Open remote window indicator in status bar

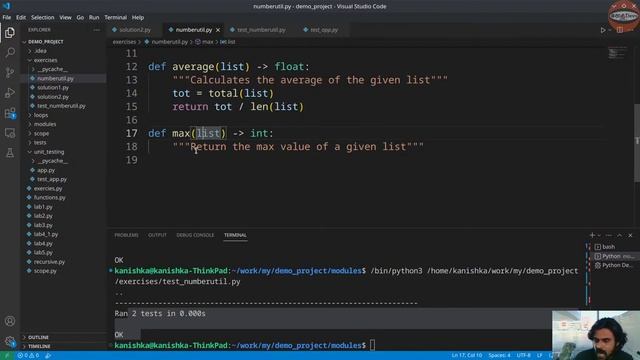coord(6,356)
